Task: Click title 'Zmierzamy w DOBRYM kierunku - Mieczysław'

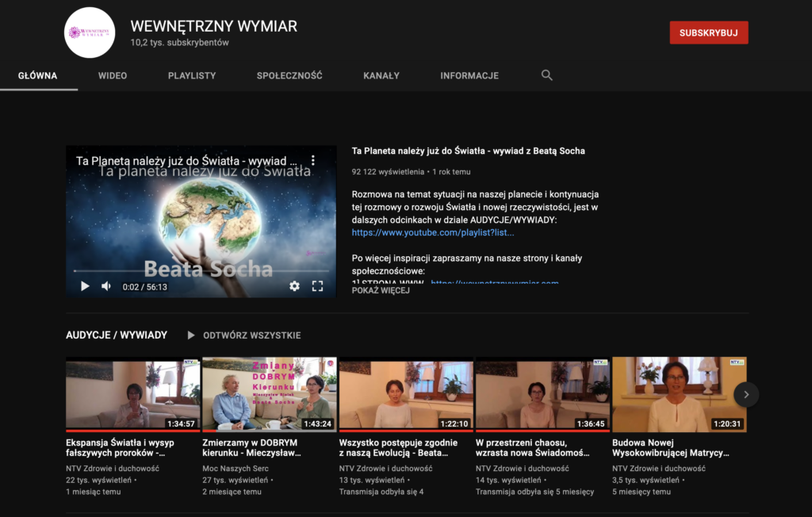Action: point(251,447)
